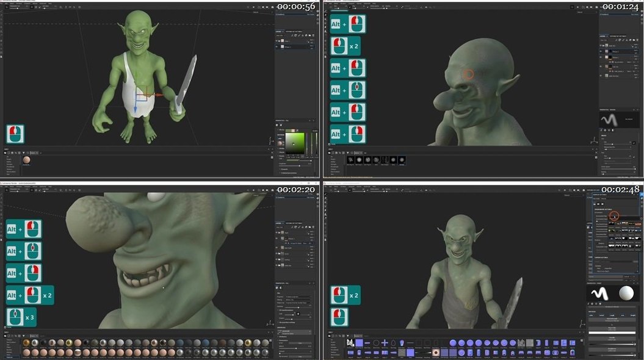Viewport: 644px width, 360px height.
Task: Toggle the metal channel button in 00:02:48 properties
Action: (x=601, y=315)
